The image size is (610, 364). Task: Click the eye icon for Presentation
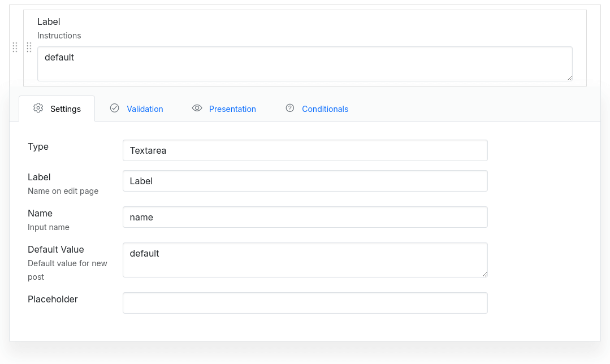(x=197, y=109)
